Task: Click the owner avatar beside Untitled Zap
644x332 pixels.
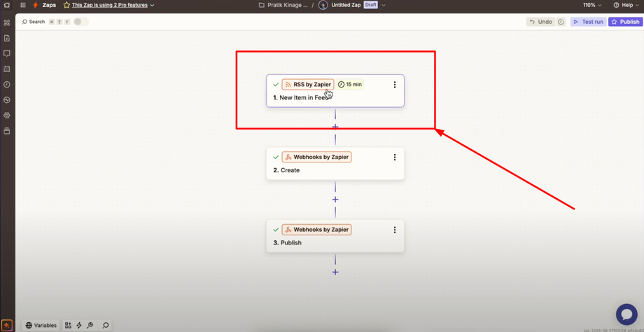Action: pos(323,6)
